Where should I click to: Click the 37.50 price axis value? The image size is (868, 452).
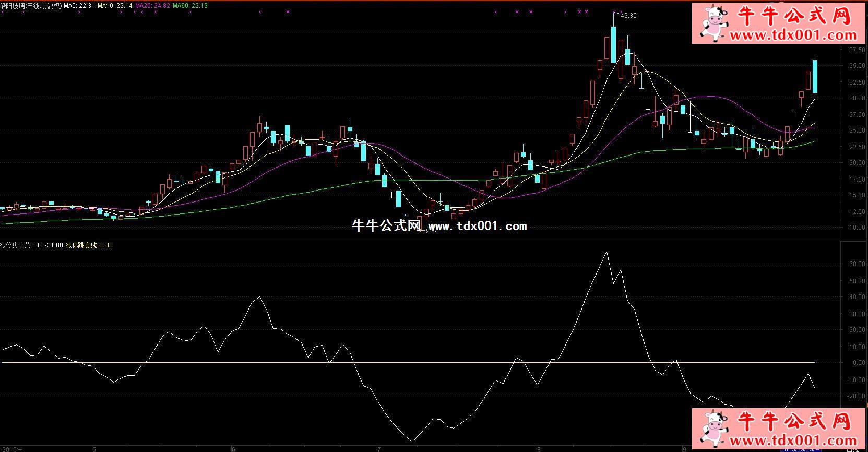point(857,50)
